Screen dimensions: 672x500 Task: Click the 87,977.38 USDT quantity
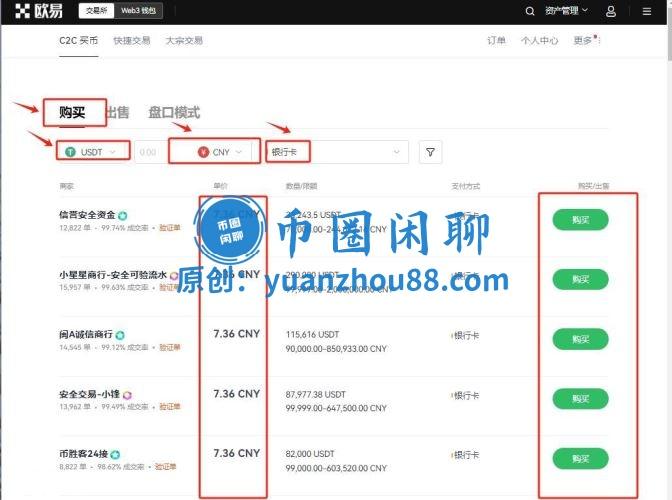(315, 394)
